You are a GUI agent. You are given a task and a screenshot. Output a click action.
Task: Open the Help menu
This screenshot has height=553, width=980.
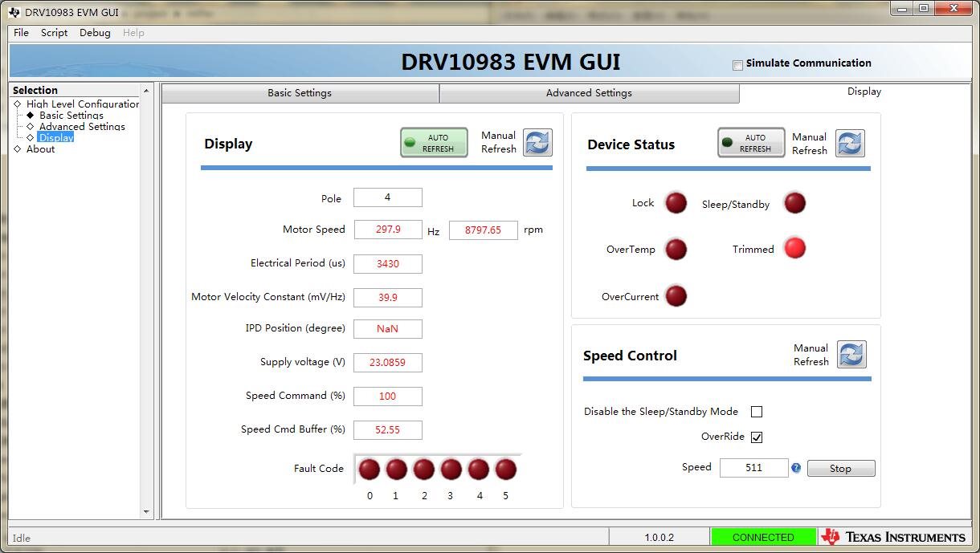(133, 33)
